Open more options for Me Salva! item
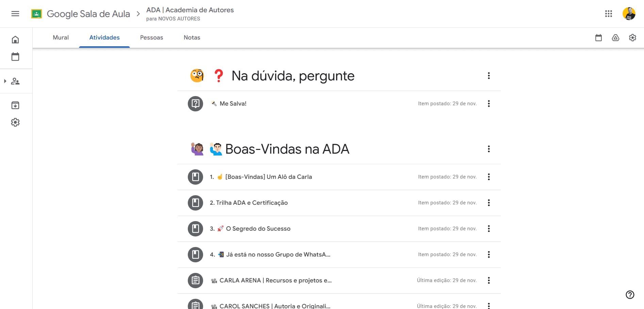644x309 pixels. pos(489,104)
